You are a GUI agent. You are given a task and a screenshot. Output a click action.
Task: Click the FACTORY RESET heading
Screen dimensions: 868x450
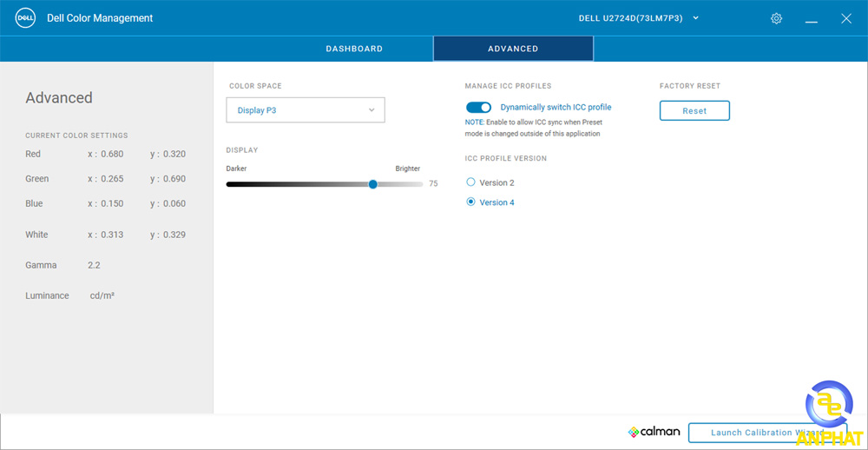690,86
